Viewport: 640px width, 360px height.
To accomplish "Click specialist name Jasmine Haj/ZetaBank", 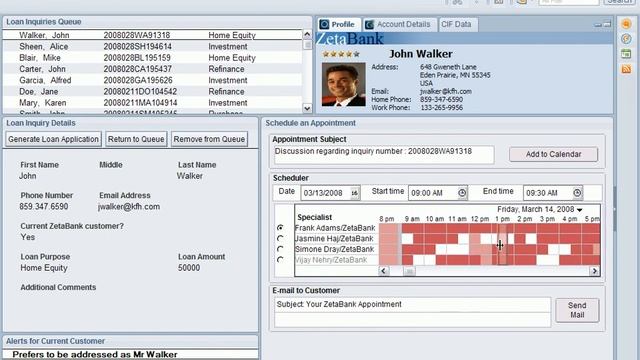I will click(x=334, y=239).
